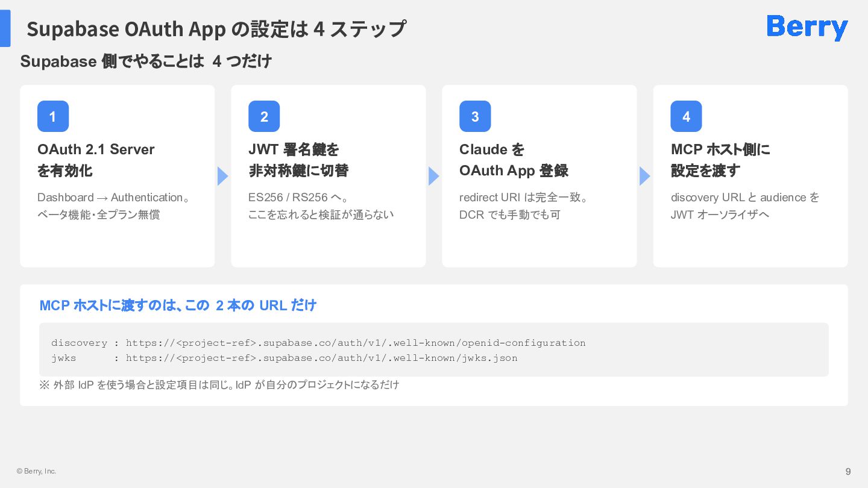Select the heading "MCP ホスト側に 設定を渡す"
Screen dimensions: 868x488
pyautogui.click(x=720, y=160)
